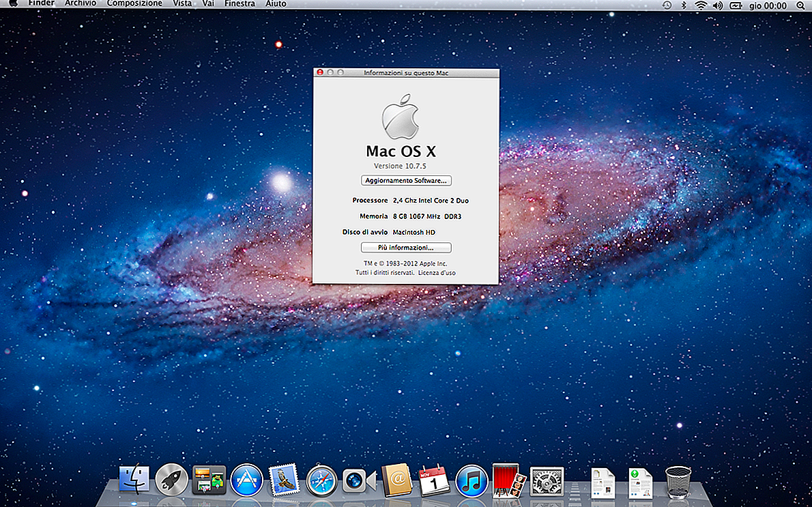Click the gio 00:00 clock
The width and height of the screenshot is (812, 507).
pyautogui.click(x=768, y=5)
